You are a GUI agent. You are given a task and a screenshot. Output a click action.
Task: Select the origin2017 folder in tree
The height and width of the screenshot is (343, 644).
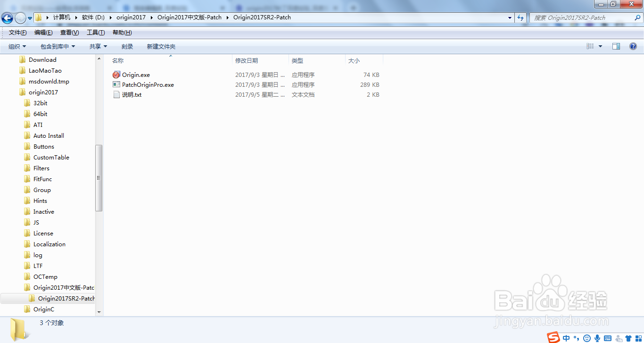(x=43, y=92)
